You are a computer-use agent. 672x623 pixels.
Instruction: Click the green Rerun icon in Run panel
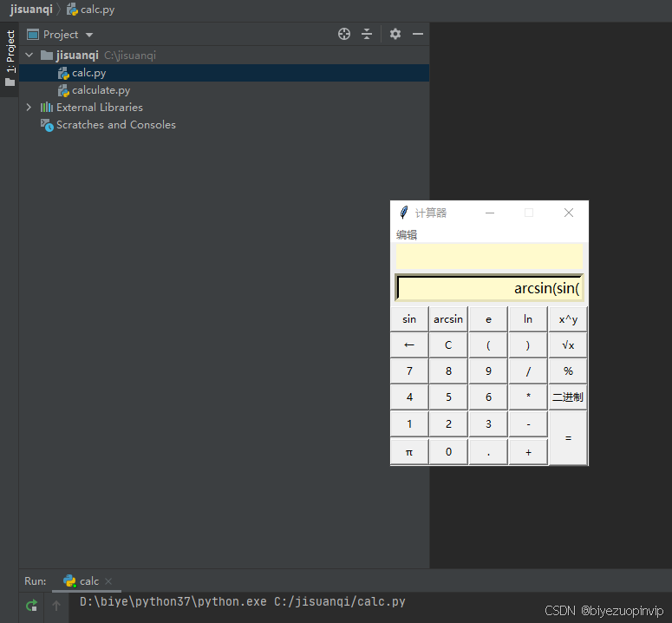coord(32,606)
